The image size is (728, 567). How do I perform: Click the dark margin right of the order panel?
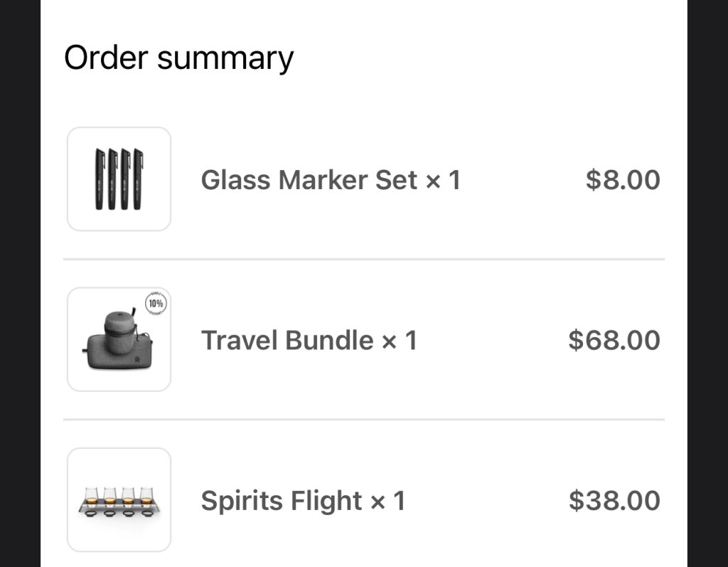707,285
